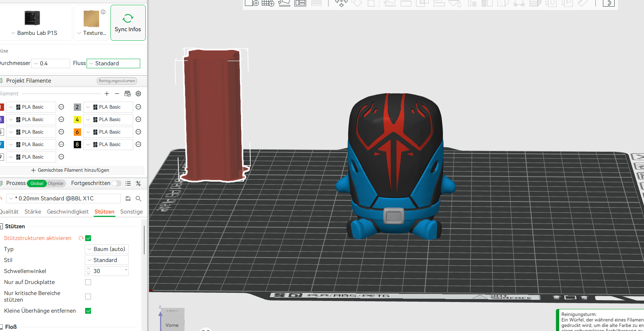This screenshot has height=331, width=644.
Task: Open the filament 4 PLA Basic dropdown
Action: pyautogui.click(x=108, y=120)
